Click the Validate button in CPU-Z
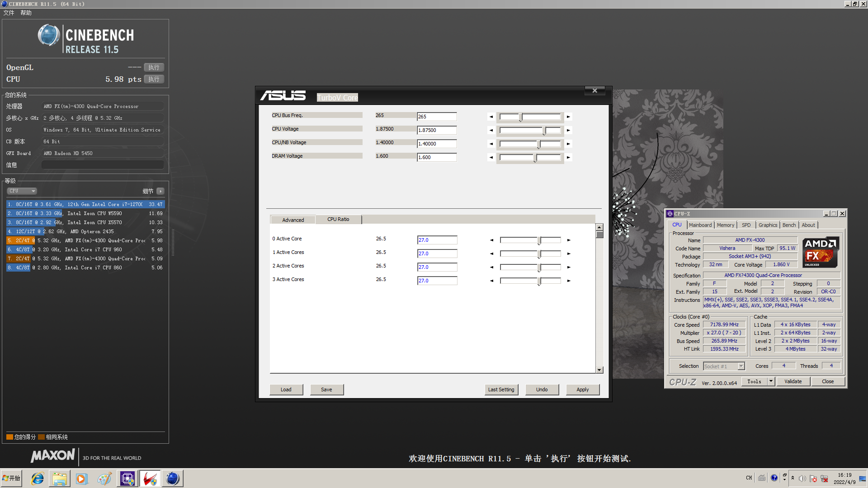Viewport: 868px width, 488px height. (793, 381)
